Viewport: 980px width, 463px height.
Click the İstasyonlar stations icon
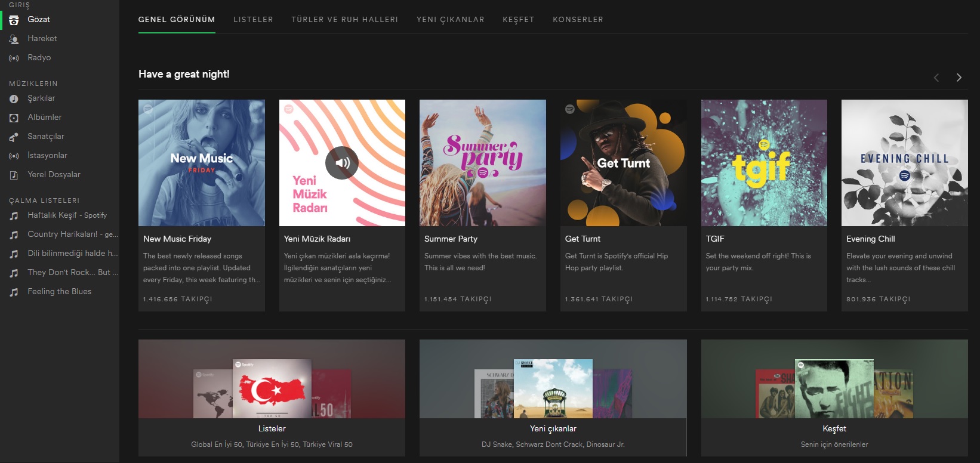point(14,156)
